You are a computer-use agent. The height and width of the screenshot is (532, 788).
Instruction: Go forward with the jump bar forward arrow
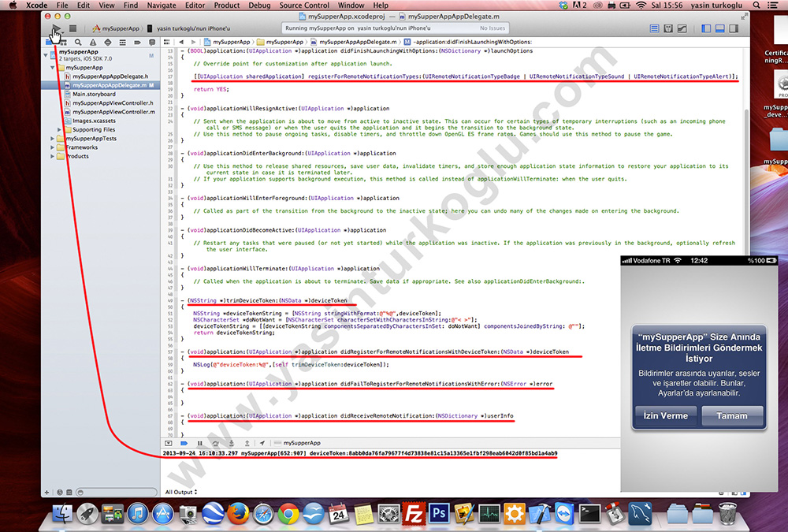coord(193,43)
